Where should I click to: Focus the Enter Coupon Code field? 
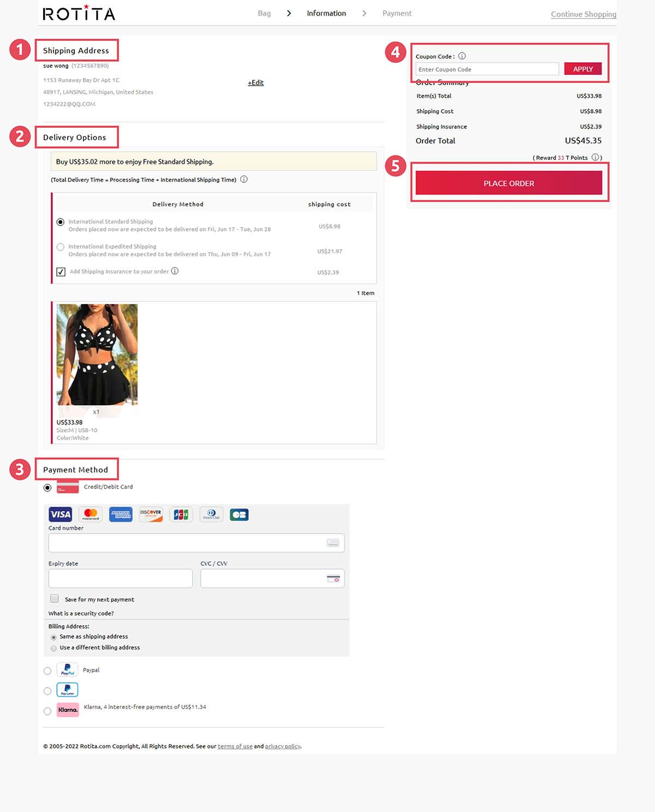pyautogui.click(x=487, y=69)
